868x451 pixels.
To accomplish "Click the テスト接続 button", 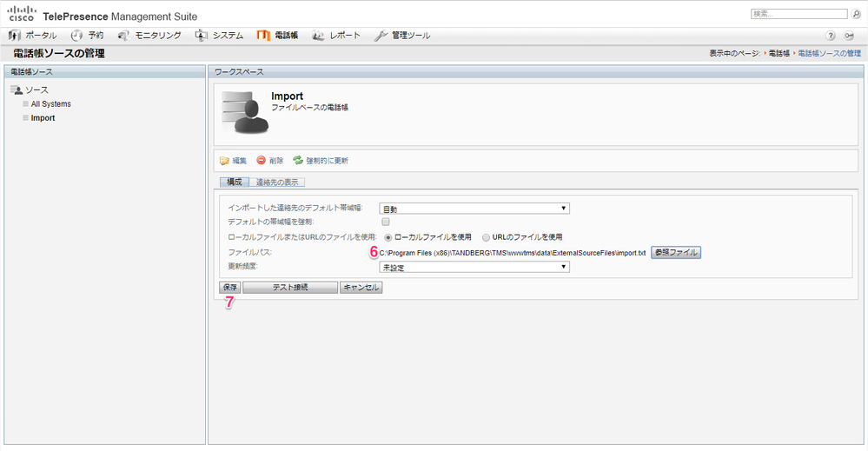I will [290, 288].
